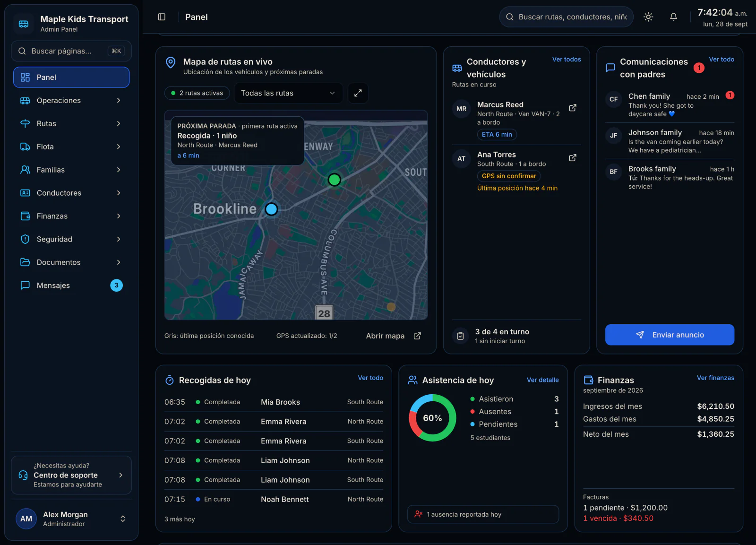Viewport: 756px width, 545px height.
Task: Focus the Buscar páginas sidebar search
Action: pos(71,51)
